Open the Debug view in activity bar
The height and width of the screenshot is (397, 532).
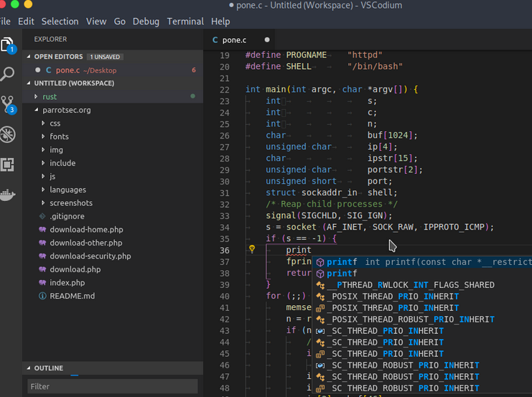(x=7, y=134)
